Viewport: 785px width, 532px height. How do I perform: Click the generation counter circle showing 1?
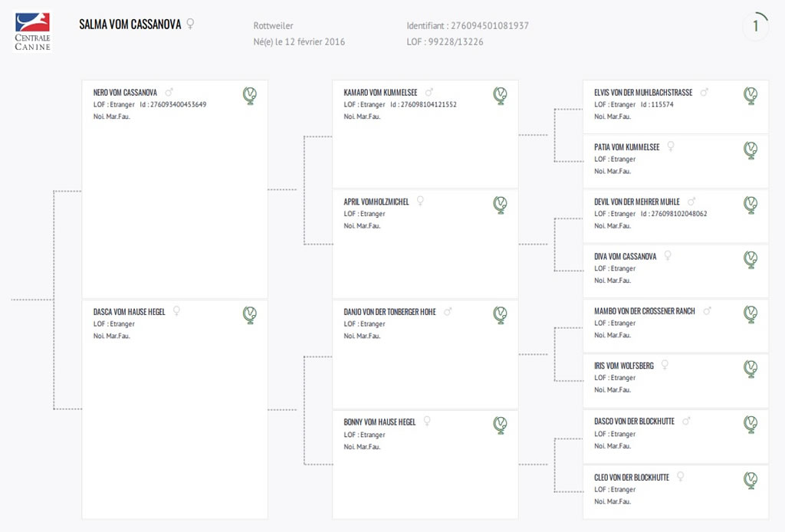(x=755, y=25)
